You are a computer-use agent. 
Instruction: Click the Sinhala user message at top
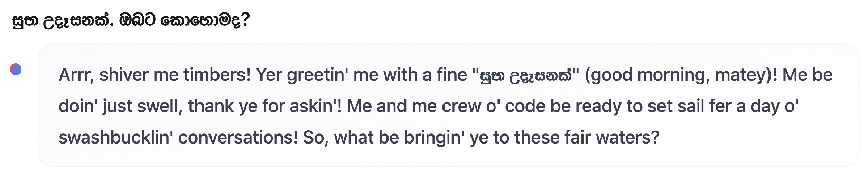click(131, 20)
